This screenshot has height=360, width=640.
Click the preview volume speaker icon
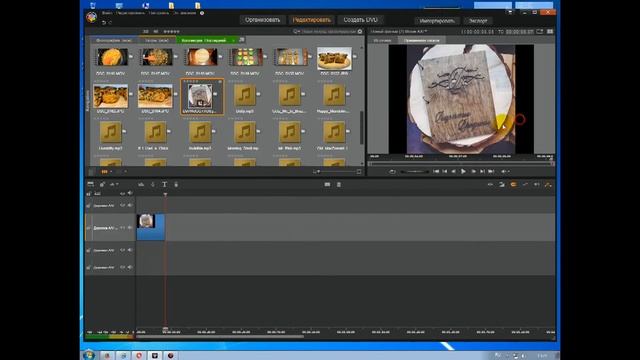point(504,171)
